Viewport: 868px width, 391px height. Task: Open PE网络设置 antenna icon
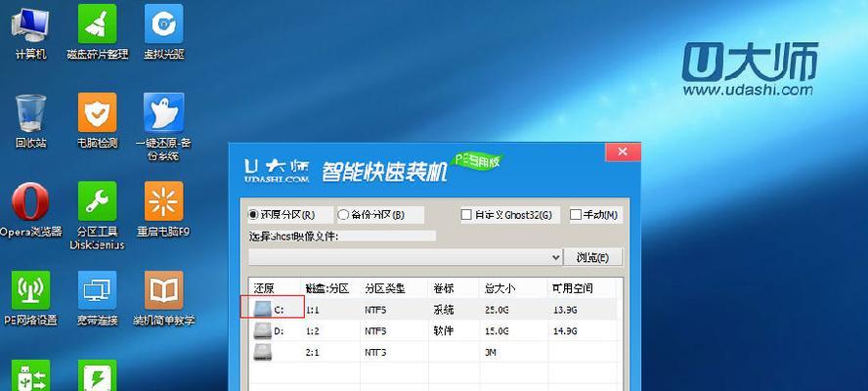[x=30, y=290]
